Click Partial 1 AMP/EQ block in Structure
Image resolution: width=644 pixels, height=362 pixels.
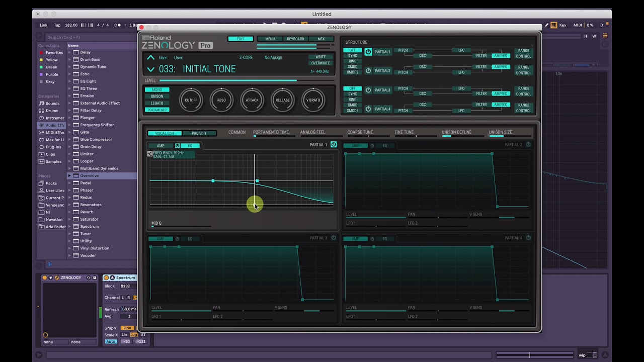pos(501,56)
